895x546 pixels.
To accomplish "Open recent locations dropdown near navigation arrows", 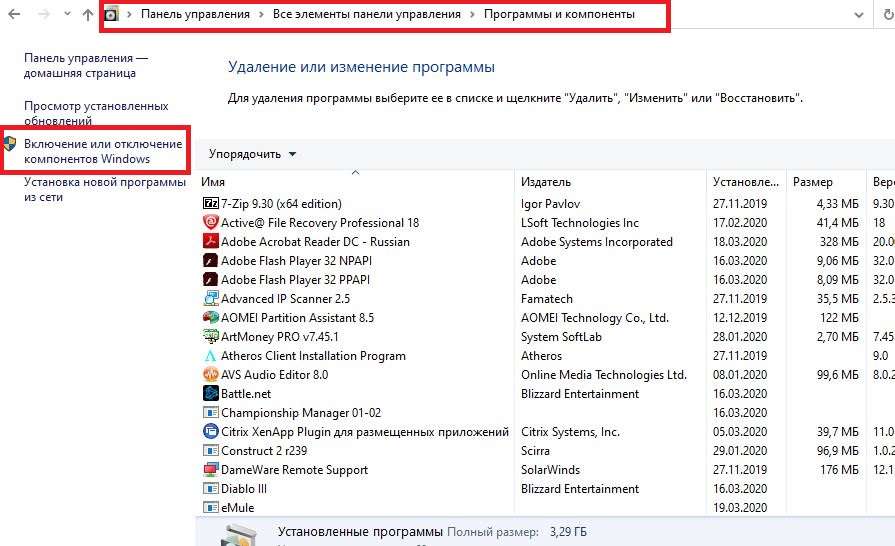I will (x=67, y=15).
